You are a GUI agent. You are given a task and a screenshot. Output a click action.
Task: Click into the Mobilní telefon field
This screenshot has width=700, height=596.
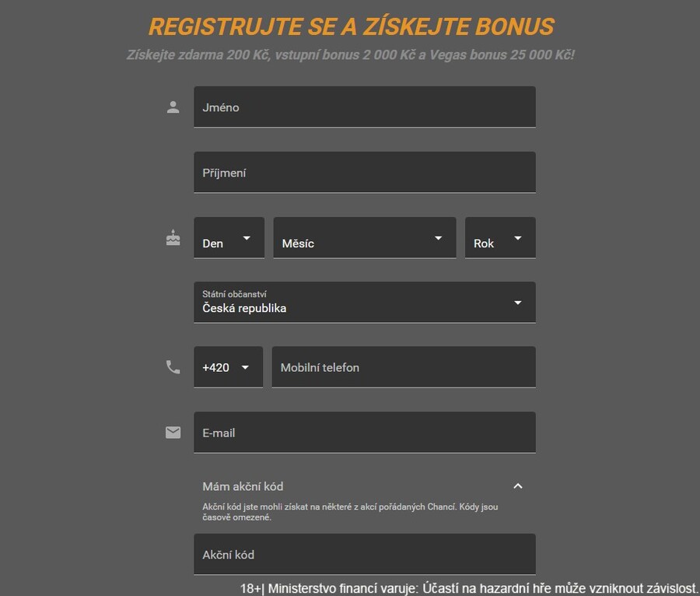404,367
